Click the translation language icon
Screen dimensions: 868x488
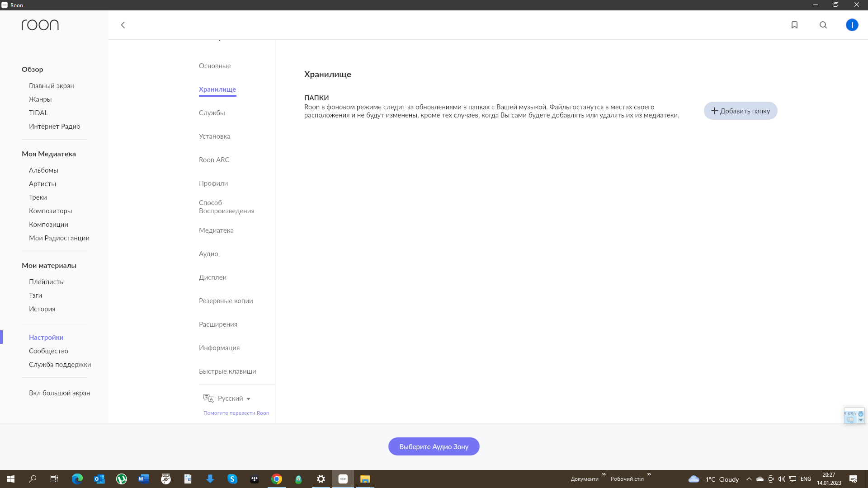pos(208,398)
